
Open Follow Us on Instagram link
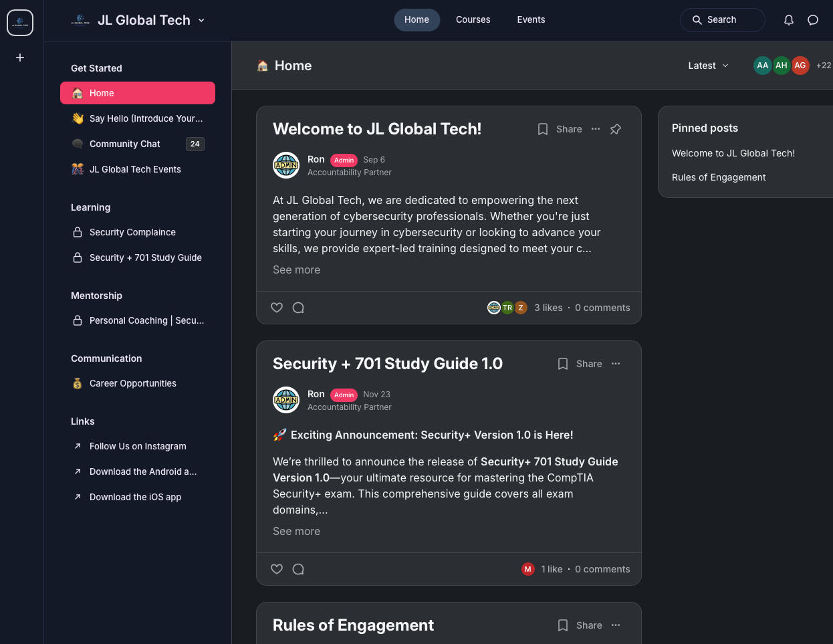138,446
